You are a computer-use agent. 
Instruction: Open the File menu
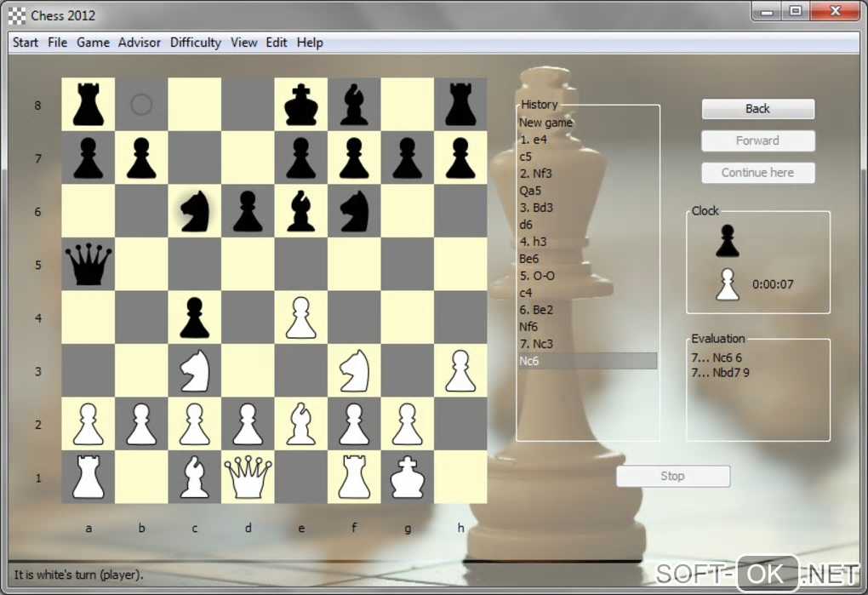tap(57, 43)
